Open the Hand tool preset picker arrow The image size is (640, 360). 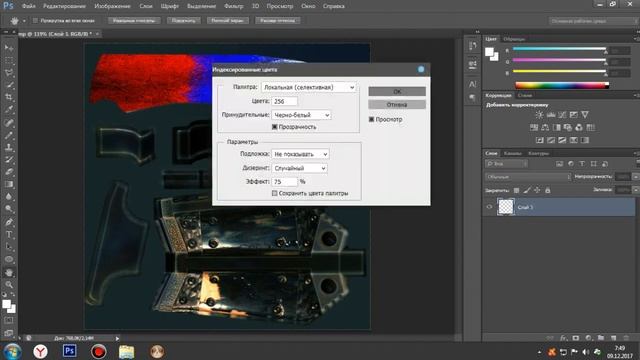[x=24, y=20]
